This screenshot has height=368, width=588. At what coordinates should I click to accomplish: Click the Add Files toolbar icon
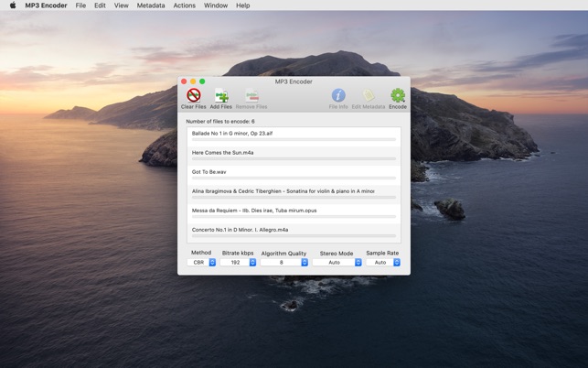(x=221, y=95)
